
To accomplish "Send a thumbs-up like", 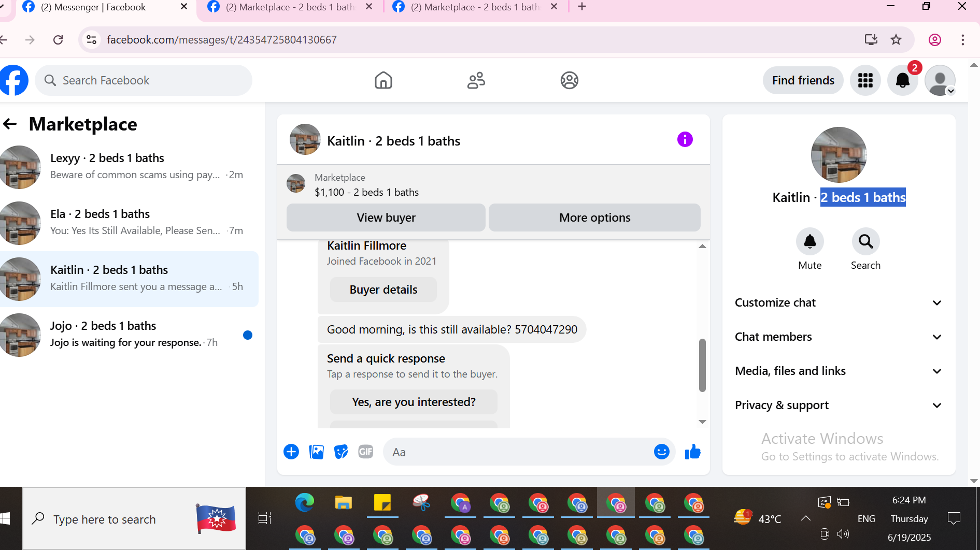I will pyautogui.click(x=693, y=452).
